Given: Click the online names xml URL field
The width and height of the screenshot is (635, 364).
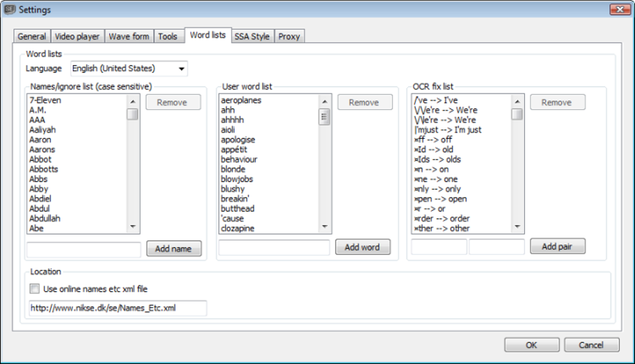Looking at the screenshot, I should click(x=118, y=308).
